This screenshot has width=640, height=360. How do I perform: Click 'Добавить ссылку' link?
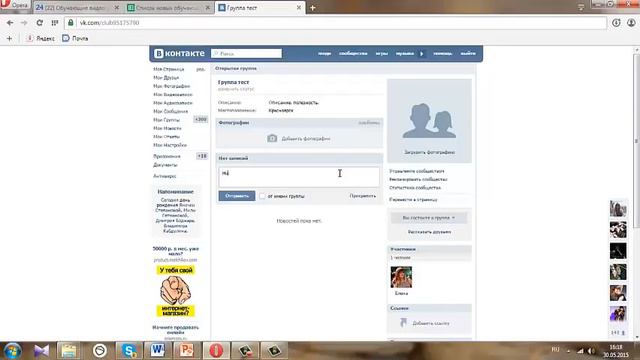point(431,323)
